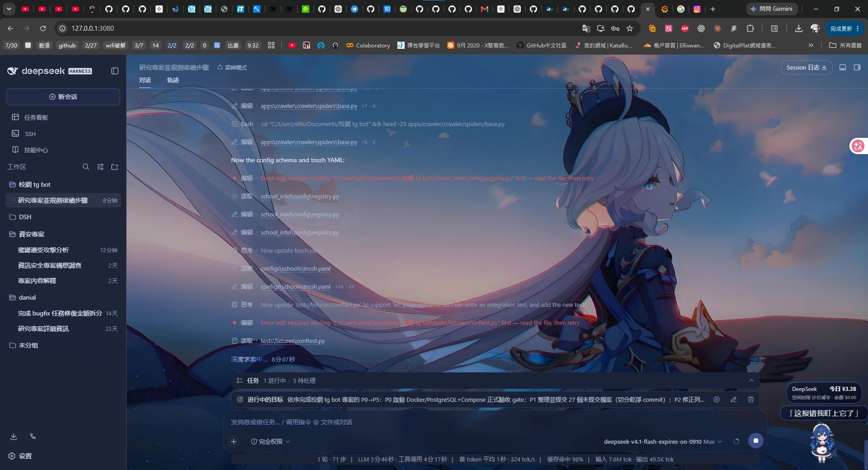868x470 pixels.
Task: Open the AdBlock Plus extension
Action: pyautogui.click(x=685, y=28)
